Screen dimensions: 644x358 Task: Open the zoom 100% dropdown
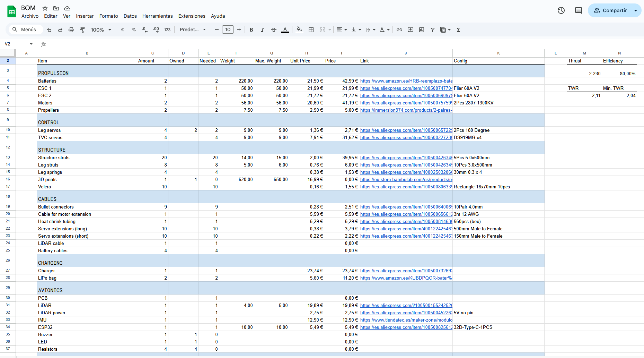[101, 30]
